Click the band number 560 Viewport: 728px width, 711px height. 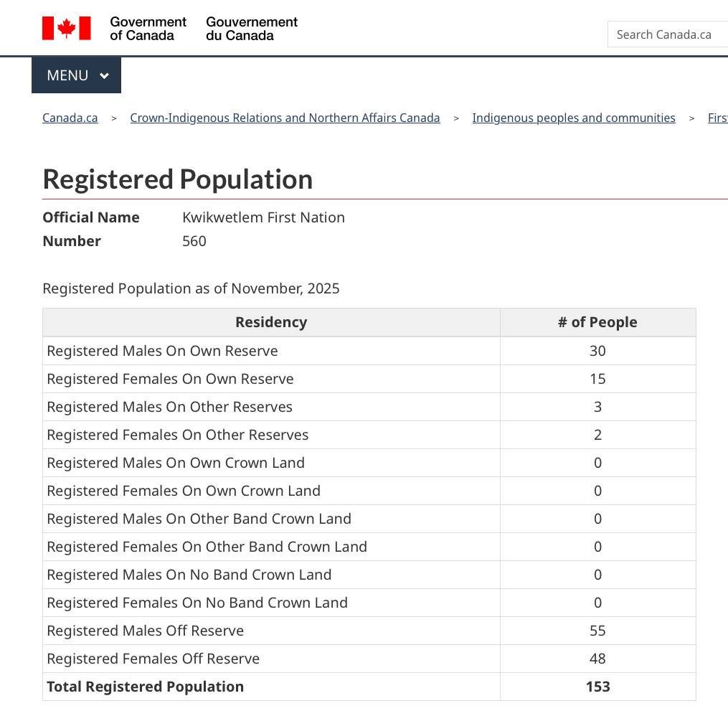click(194, 241)
